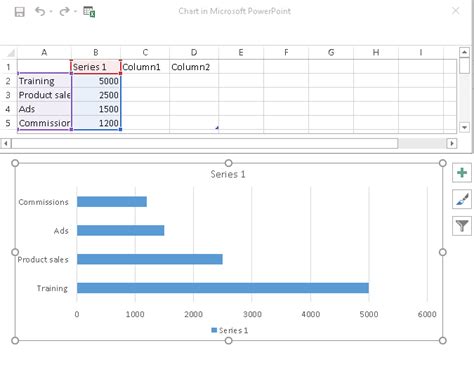Click the Redo arrow icon

[x=64, y=11]
